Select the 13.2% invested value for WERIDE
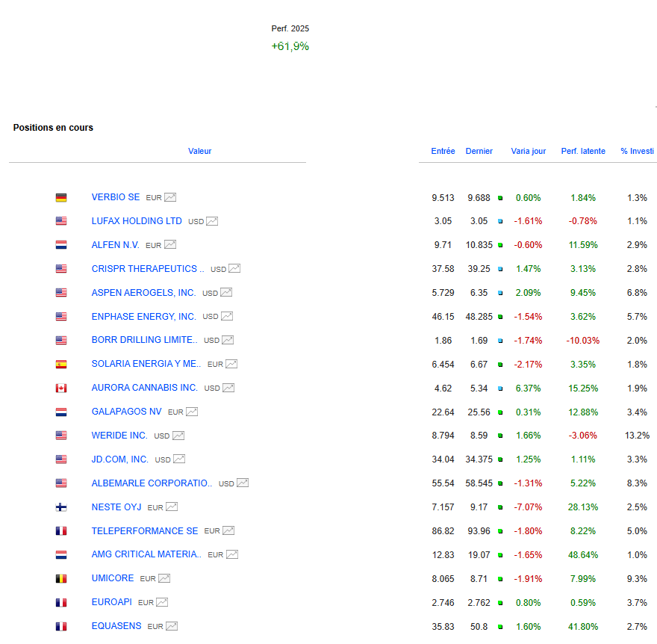657x644 pixels. [x=638, y=436]
